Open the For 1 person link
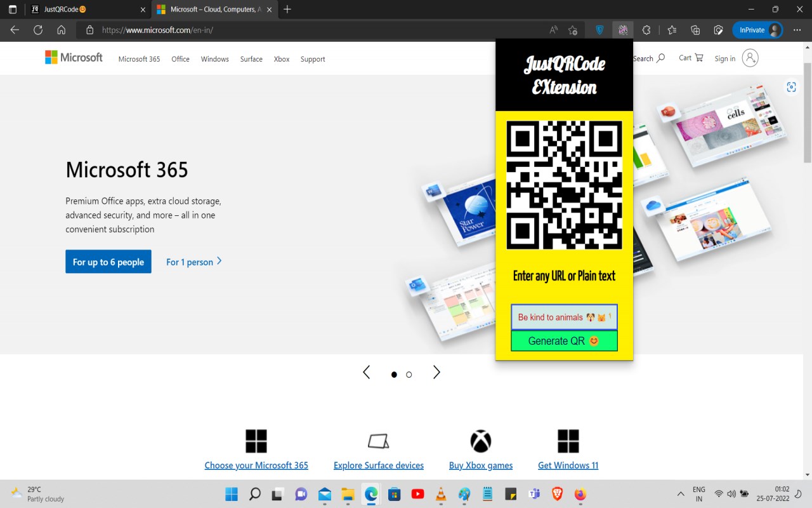The image size is (812, 508). point(194,262)
